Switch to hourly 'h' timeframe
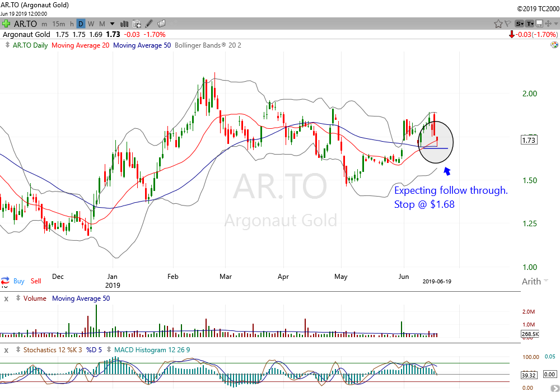Image resolution: width=560 pixels, height=392 pixels. (x=72, y=24)
